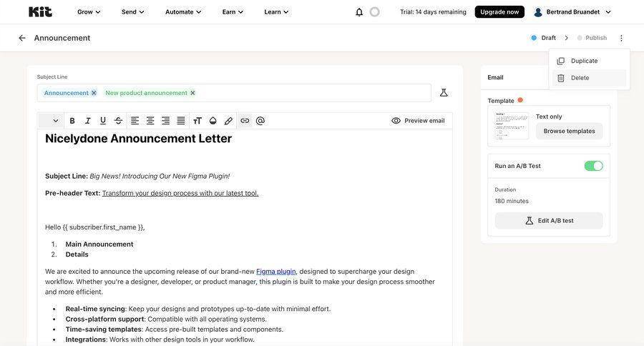Open the Learn menu

[276, 12]
